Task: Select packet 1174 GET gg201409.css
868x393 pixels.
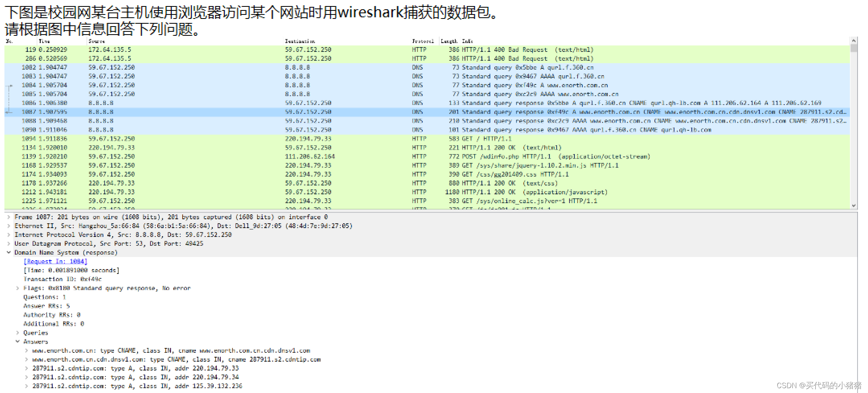Action: (x=427, y=174)
